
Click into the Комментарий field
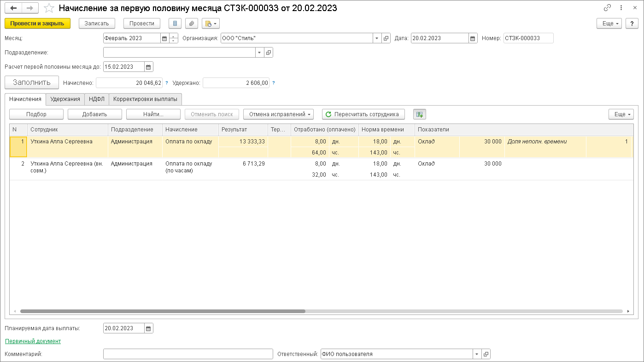(x=188, y=354)
